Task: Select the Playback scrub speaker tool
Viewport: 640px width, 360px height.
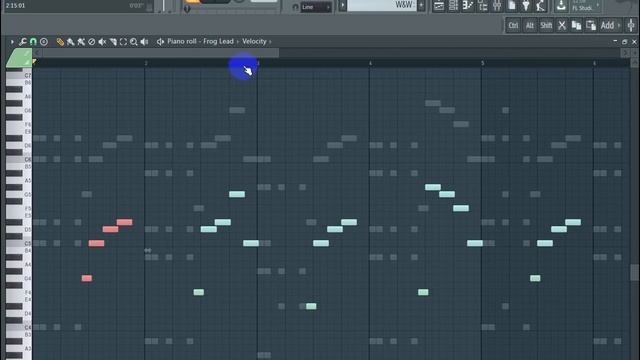Action: pyautogui.click(x=144, y=42)
